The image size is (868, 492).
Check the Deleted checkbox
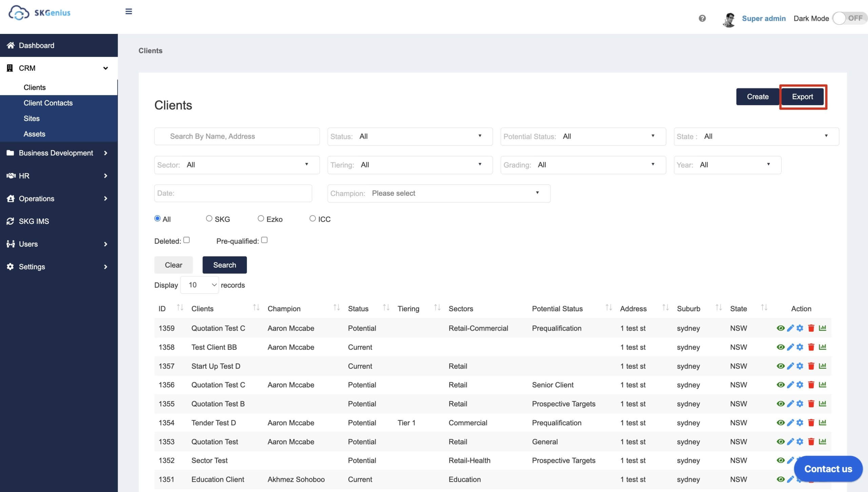pos(186,240)
